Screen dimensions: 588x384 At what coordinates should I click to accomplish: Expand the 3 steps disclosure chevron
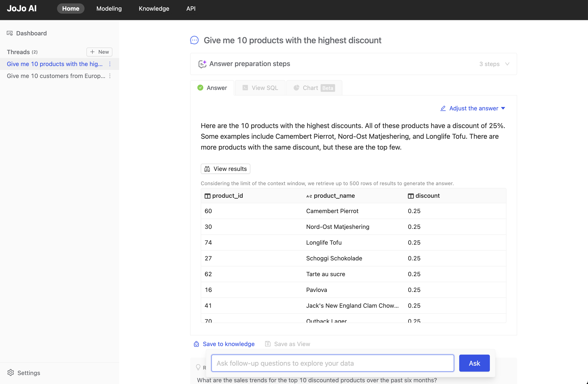pos(508,64)
